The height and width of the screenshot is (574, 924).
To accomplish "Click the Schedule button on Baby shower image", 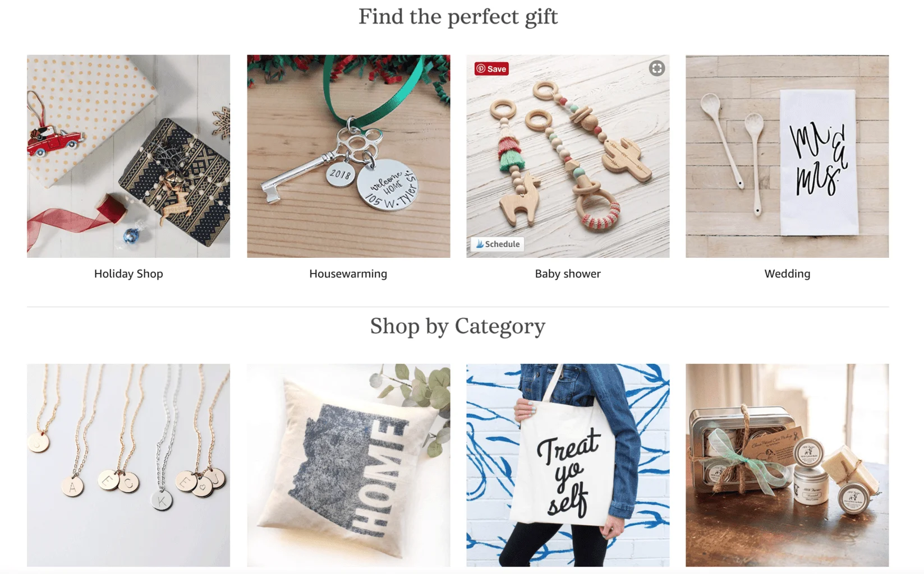I will tap(497, 244).
